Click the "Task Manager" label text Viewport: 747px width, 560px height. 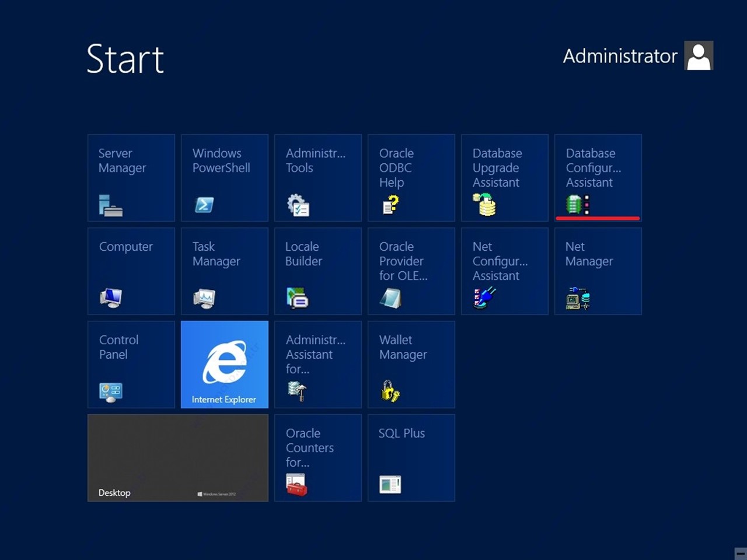[x=216, y=254]
